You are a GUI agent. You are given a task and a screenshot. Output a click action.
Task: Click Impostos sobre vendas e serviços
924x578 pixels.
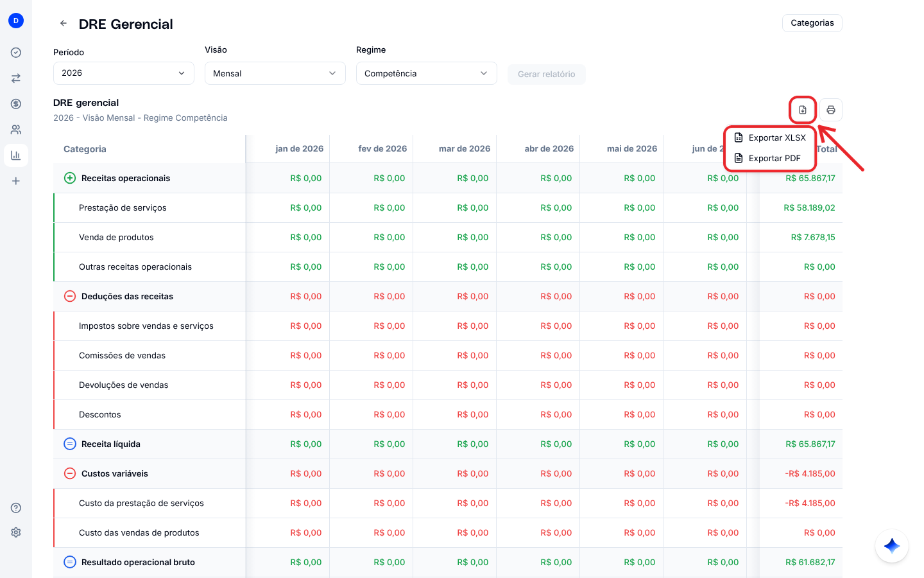tap(146, 326)
